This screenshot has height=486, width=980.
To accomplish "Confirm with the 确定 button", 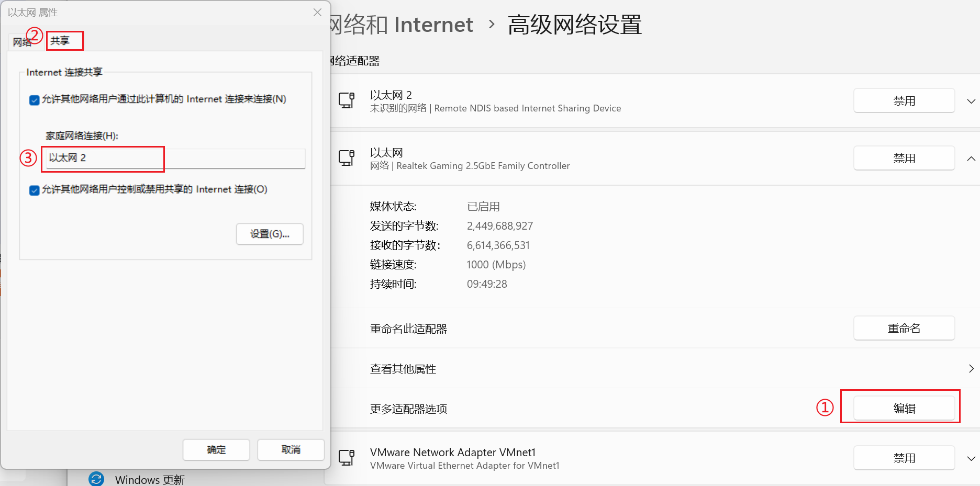I will point(216,449).
